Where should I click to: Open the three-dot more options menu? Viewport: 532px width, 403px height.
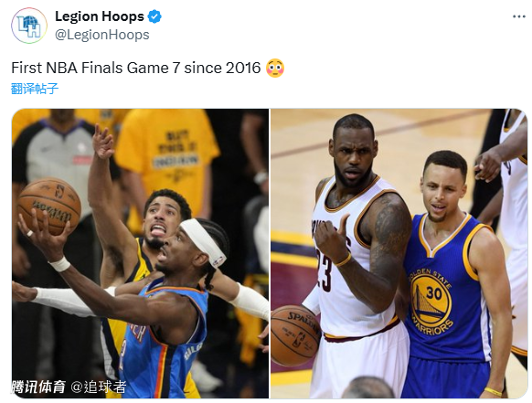click(519, 16)
